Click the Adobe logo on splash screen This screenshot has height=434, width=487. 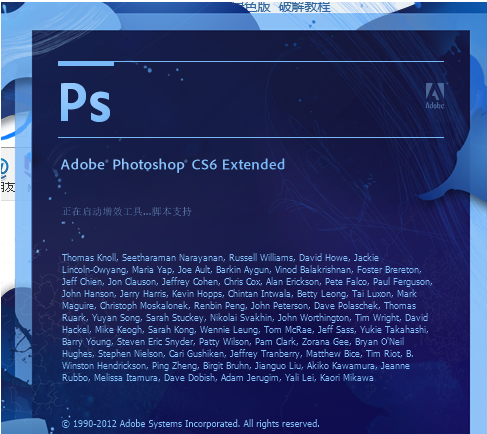[435, 96]
